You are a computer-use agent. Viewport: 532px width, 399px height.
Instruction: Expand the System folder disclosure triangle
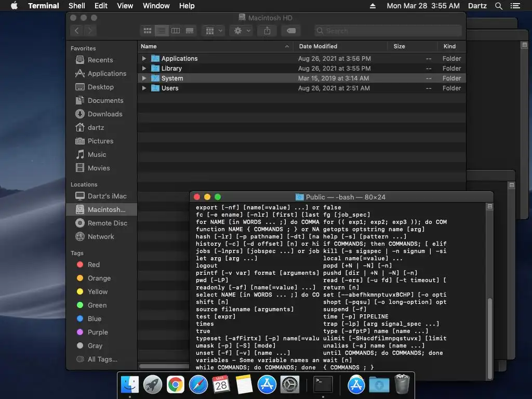(144, 78)
